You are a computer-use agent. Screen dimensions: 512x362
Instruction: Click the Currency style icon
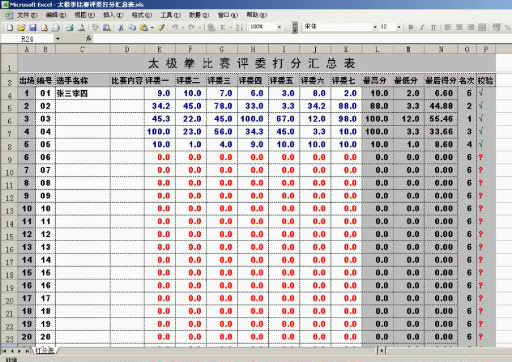(496, 27)
